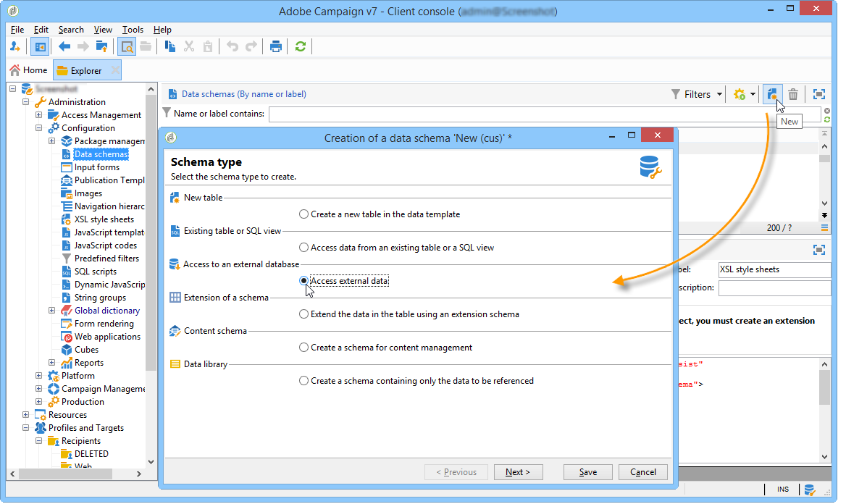Click the label field with XSL style sheets
Screen dimensions: 846x504
tap(774, 270)
